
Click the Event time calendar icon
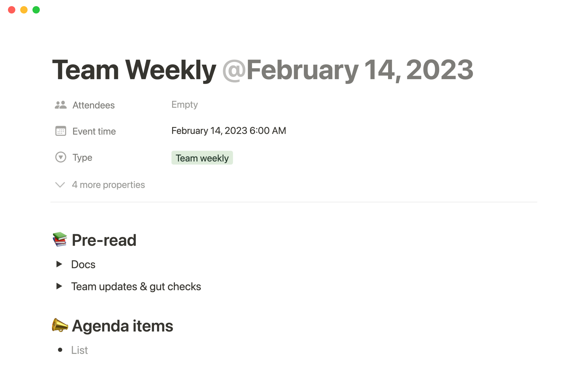(61, 131)
